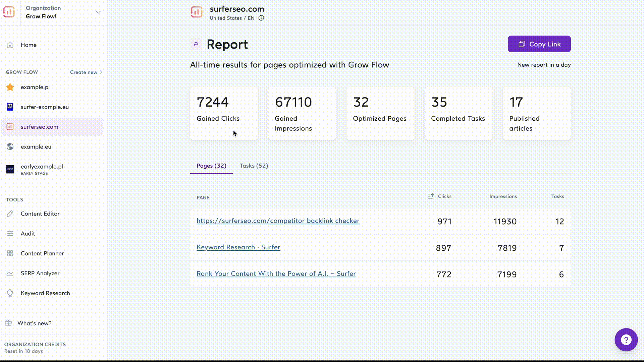The width and height of the screenshot is (644, 362).
Task: Click Copy Link report button
Action: [x=539, y=44]
